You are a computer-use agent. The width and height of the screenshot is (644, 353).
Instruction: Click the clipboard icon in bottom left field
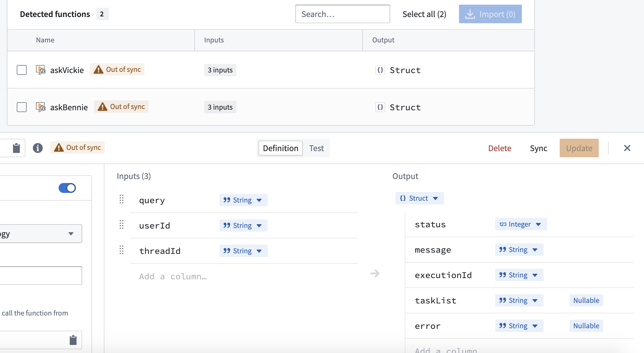point(73,340)
